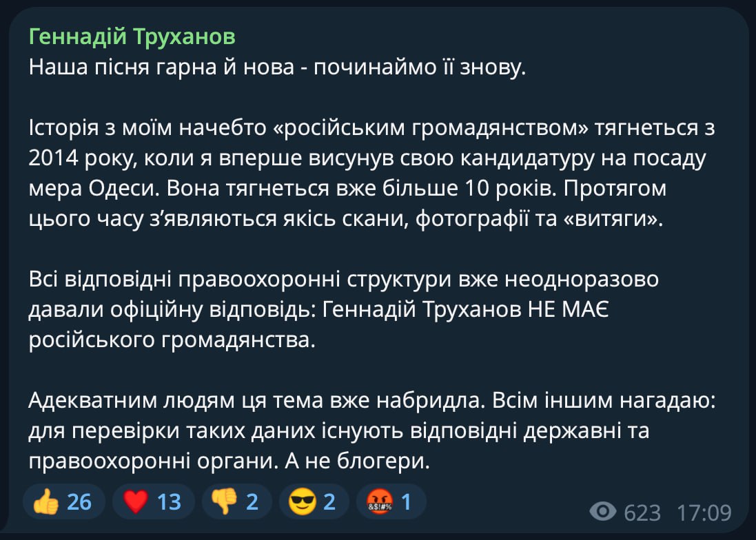Click the sunglasses face reaction emoji
This screenshot has width=756, height=540.
point(303,501)
